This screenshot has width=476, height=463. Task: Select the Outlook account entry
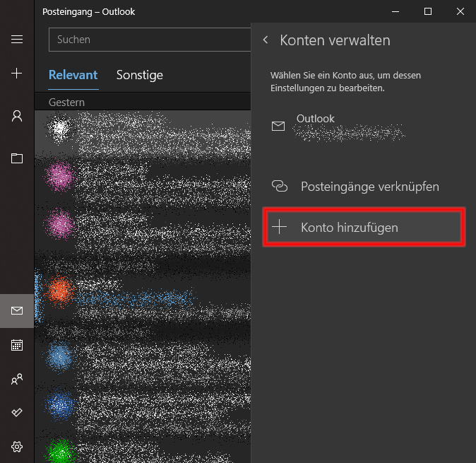(x=364, y=126)
